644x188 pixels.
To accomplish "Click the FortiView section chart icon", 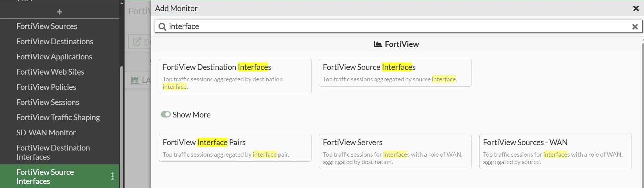I will click(x=378, y=44).
